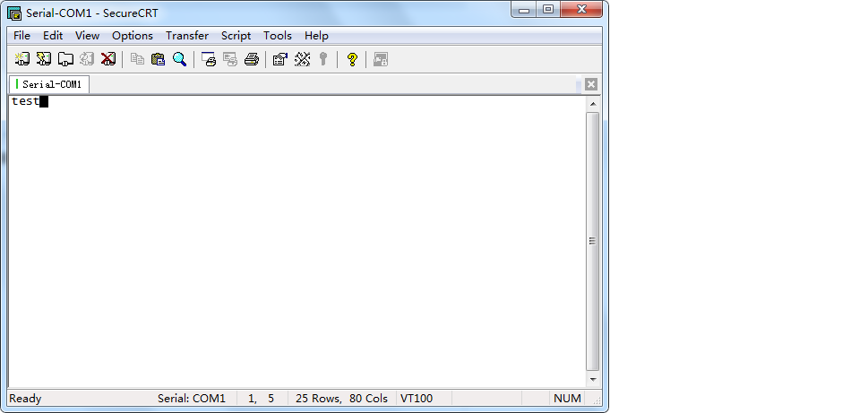The width and height of the screenshot is (868, 413).
Task: Click the grayed Reconnect icon
Action: coord(87,59)
